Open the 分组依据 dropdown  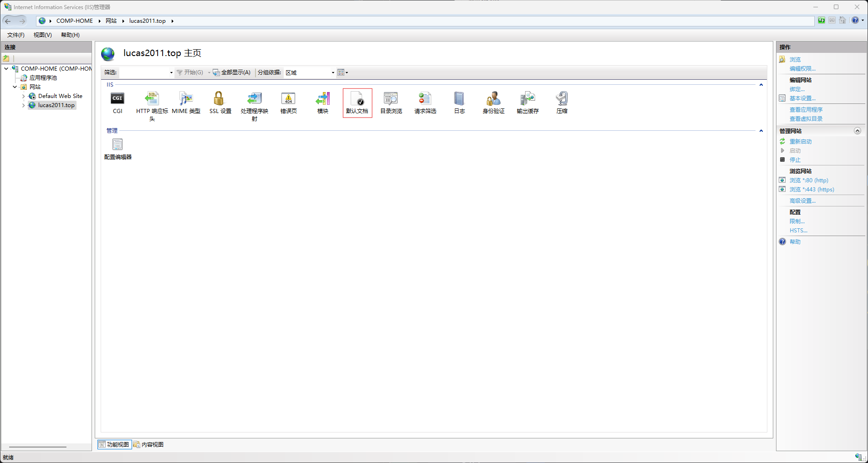[310, 72]
